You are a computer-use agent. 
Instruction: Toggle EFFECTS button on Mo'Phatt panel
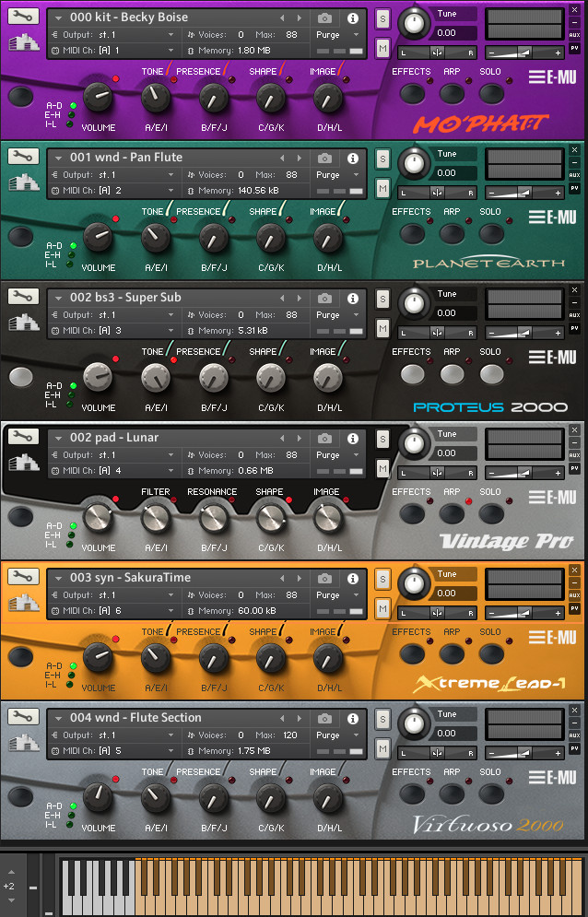[412, 94]
